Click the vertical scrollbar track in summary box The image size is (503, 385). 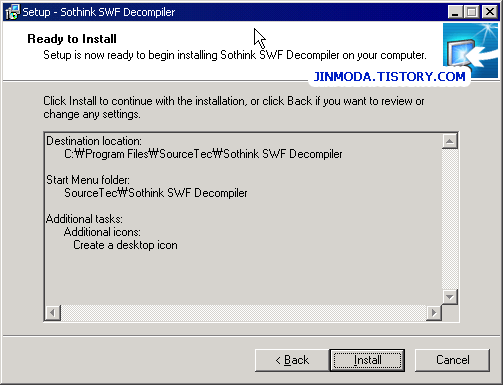(x=450, y=219)
